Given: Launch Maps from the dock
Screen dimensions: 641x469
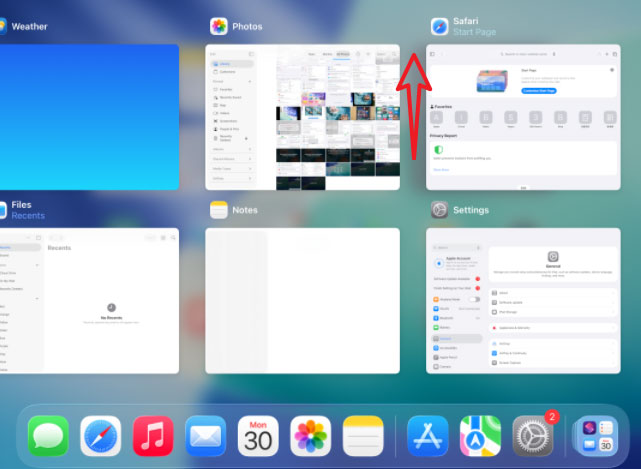Looking at the screenshot, I should click(480, 436).
